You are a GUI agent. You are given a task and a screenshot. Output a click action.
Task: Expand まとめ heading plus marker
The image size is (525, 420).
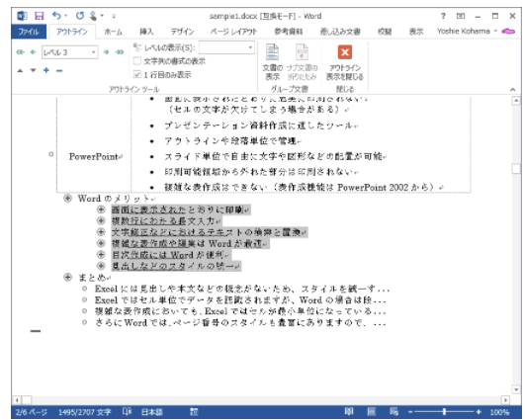pyautogui.click(x=67, y=277)
